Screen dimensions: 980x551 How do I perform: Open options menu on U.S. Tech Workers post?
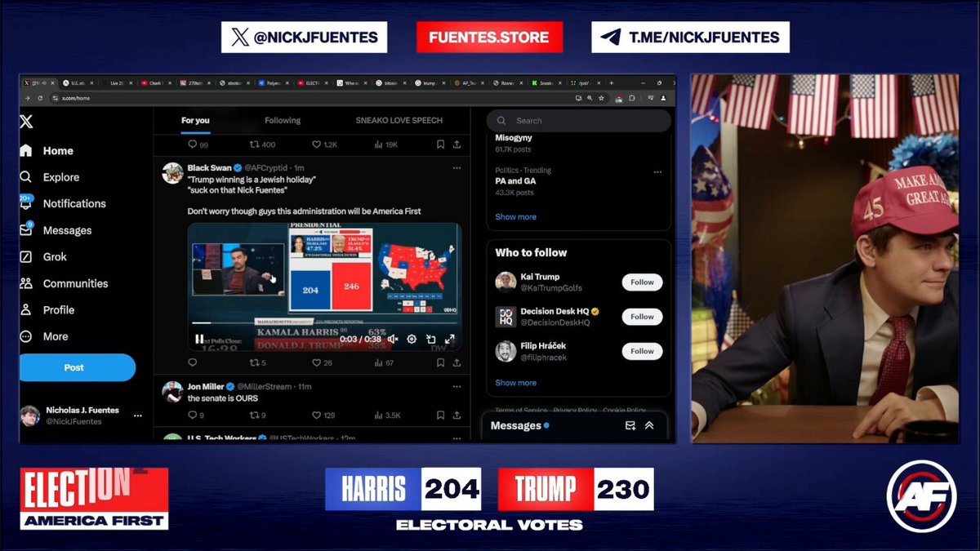(x=457, y=438)
